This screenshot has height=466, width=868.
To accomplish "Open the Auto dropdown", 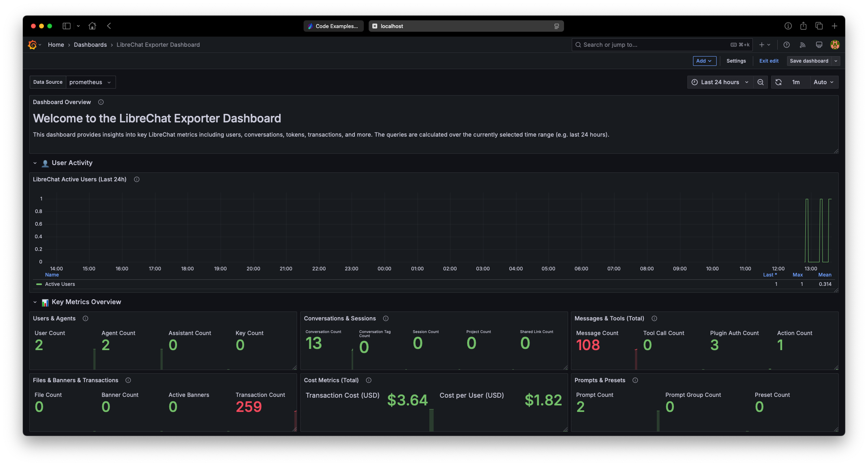I will pos(824,82).
